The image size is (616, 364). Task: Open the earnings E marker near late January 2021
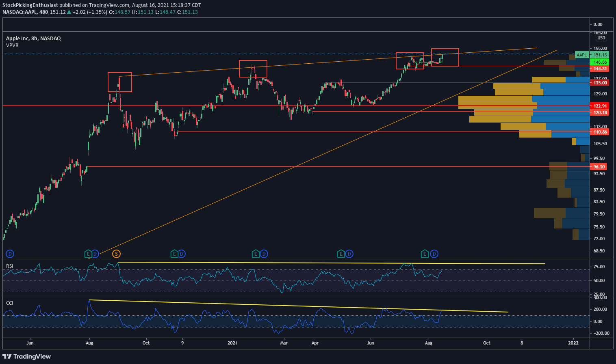tap(256, 254)
